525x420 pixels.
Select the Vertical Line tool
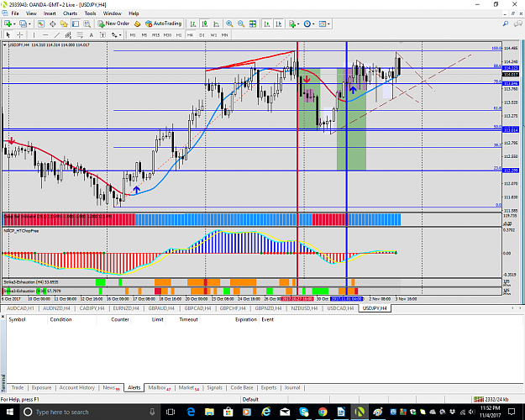(34, 34)
